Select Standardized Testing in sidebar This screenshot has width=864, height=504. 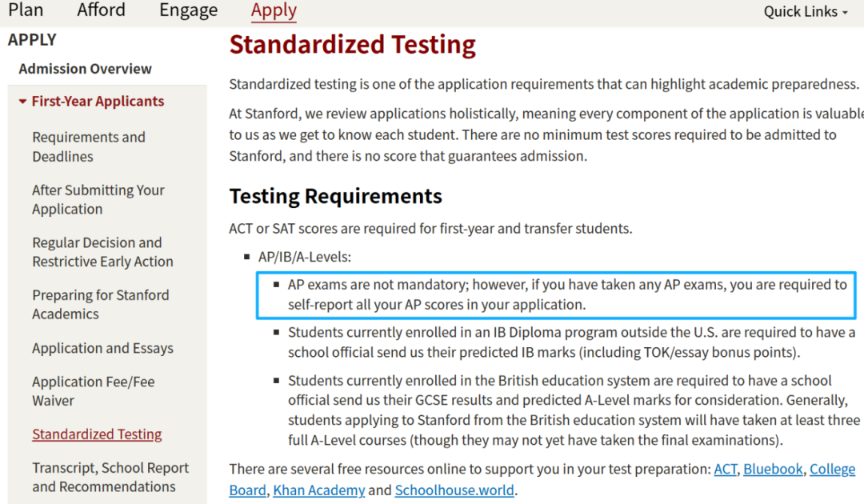97,434
